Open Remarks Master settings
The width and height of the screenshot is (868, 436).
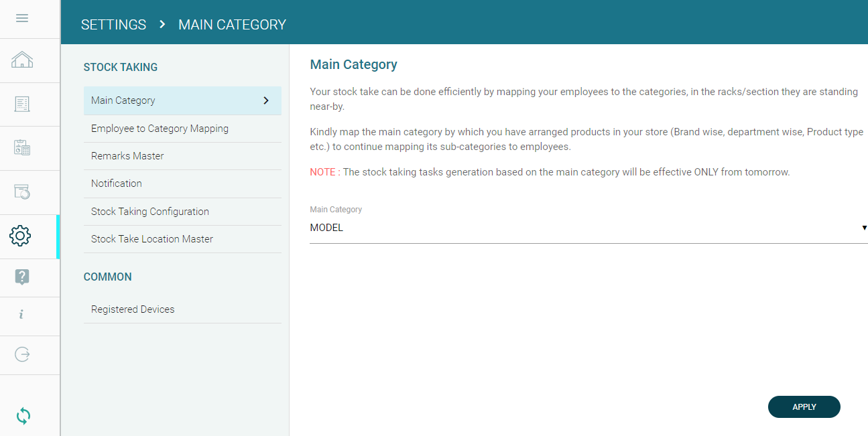(x=127, y=156)
